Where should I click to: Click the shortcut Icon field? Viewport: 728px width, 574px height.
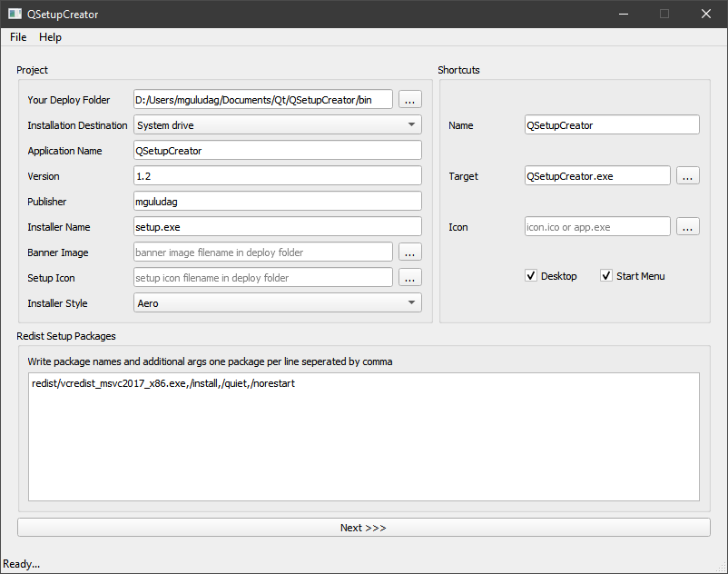point(597,227)
